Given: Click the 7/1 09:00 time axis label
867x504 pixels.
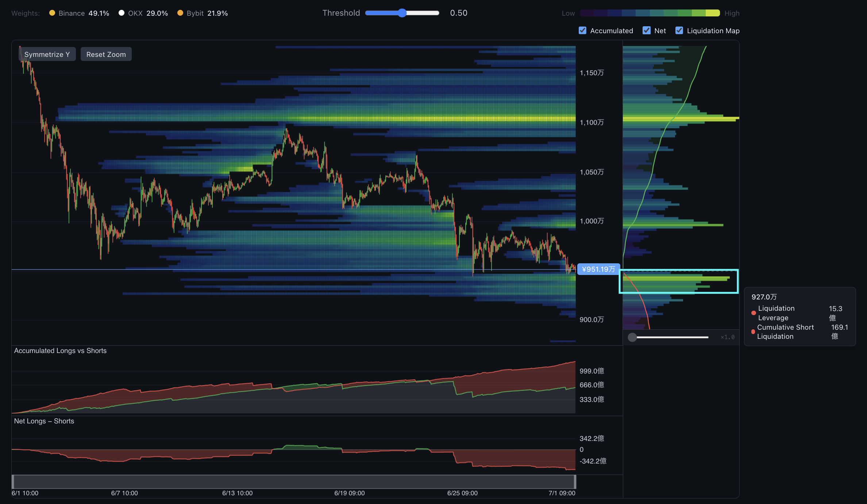Looking at the screenshot, I should tap(562, 493).
